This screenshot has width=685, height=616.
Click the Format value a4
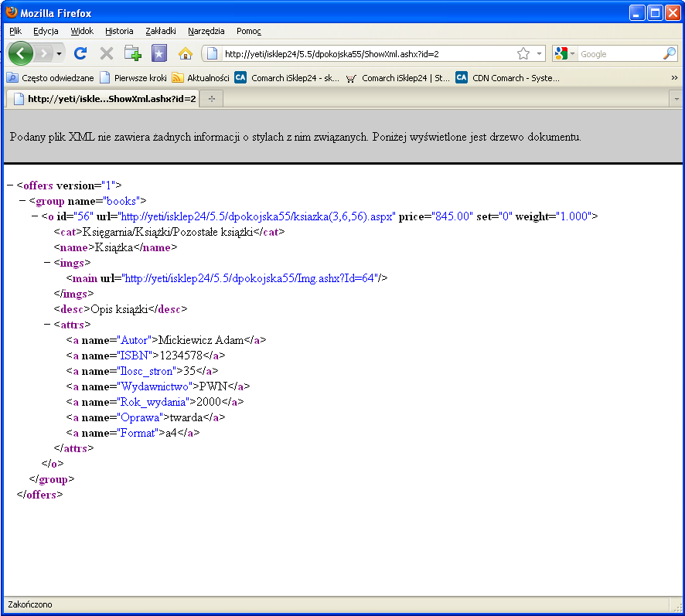click(x=172, y=433)
